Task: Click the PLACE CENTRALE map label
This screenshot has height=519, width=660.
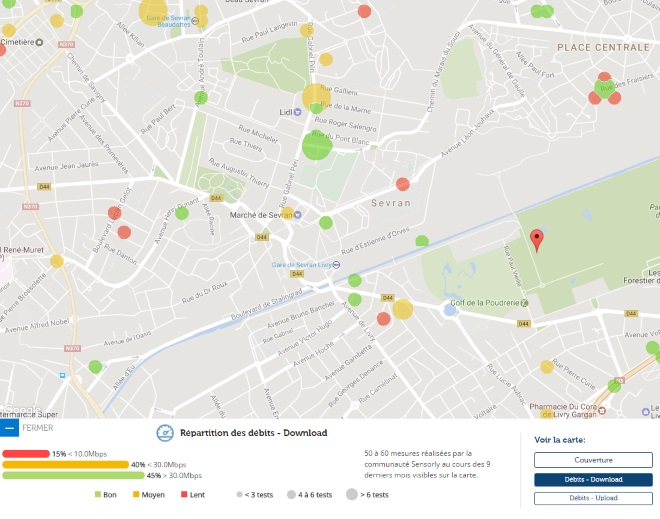Action: click(603, 47)
